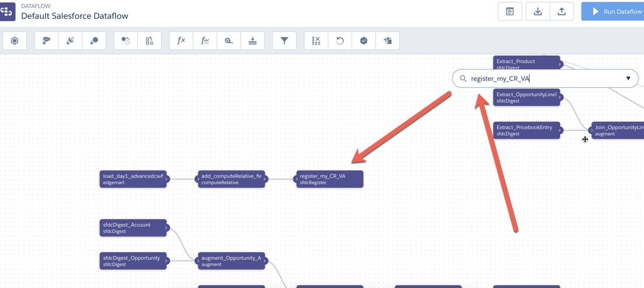Image resolution: width=644 pixels, height=288 pixels.
Task: Click output arrow of load_day1_advancedcsvf node
Action: point(167,179)
